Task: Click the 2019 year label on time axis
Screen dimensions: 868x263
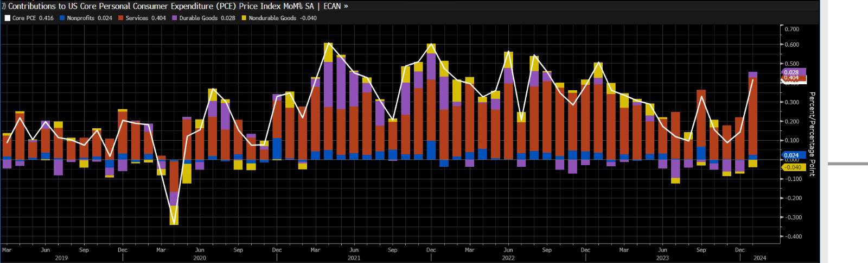Action: click(61, 258)
